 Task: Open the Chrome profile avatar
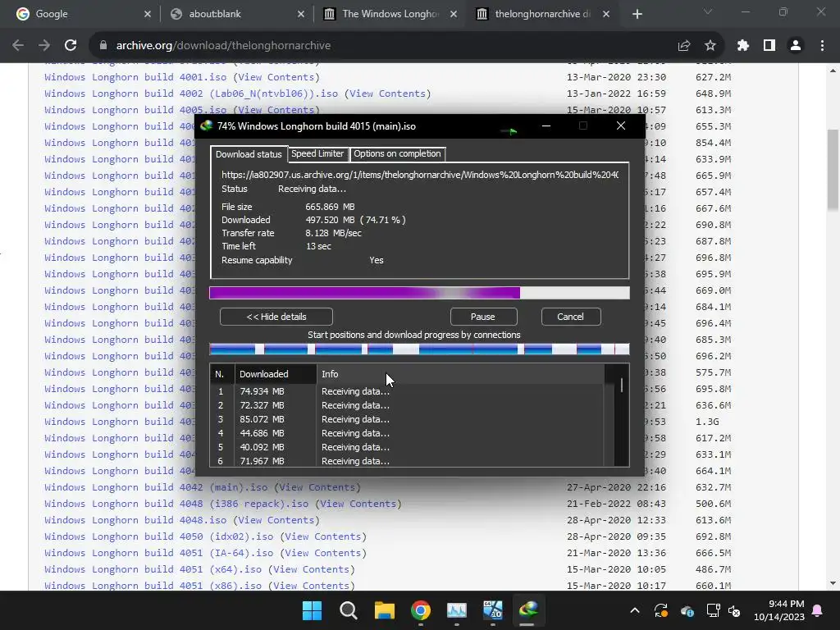click(796, 46)
